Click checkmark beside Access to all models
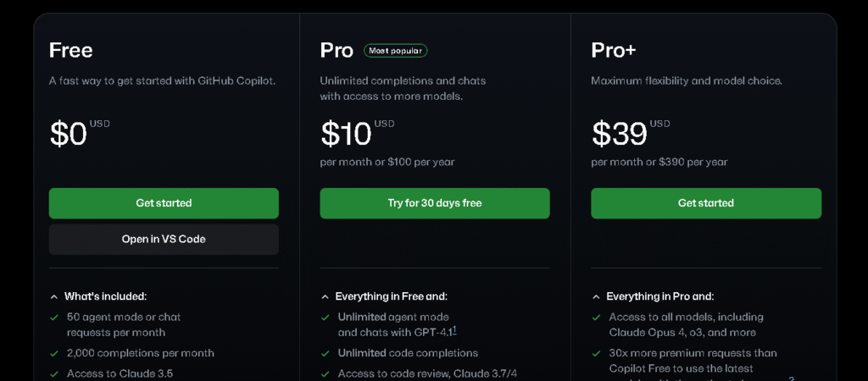 [597, 317]
